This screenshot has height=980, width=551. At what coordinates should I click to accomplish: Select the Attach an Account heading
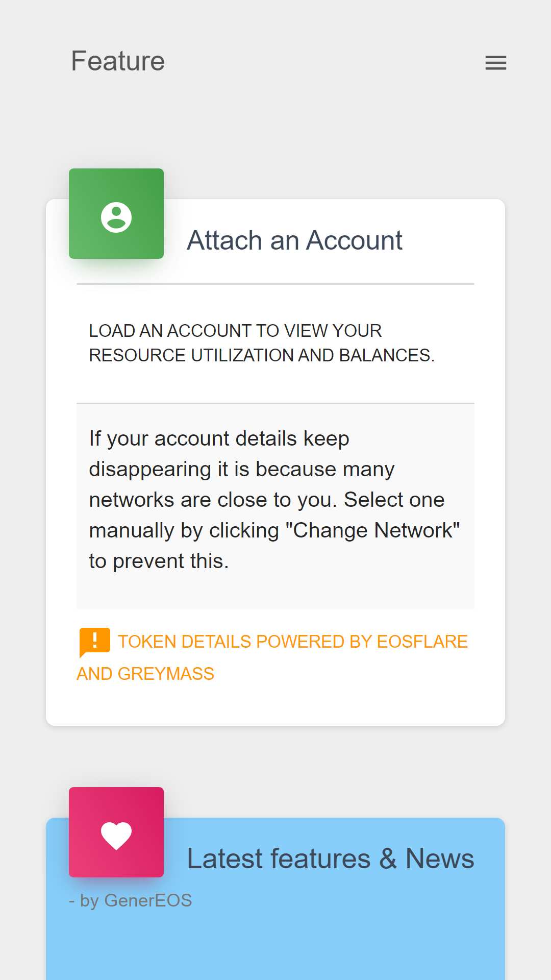tap(294, 240)
